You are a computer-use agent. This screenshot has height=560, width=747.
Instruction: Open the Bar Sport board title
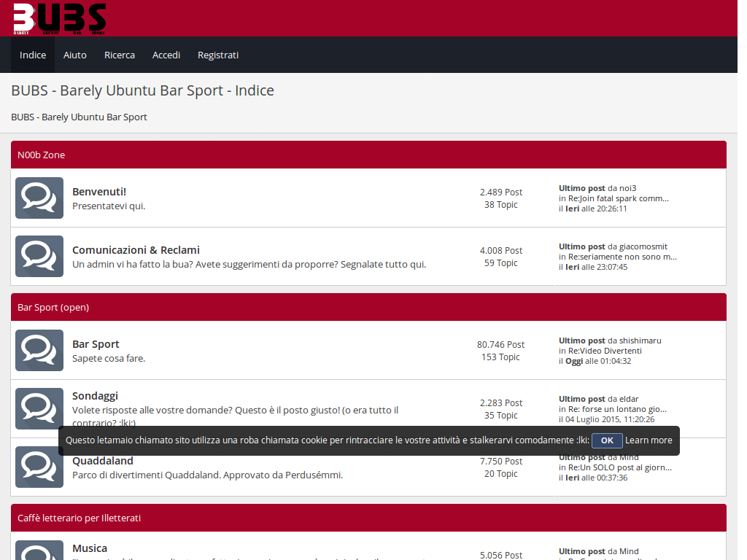[96, 344]
